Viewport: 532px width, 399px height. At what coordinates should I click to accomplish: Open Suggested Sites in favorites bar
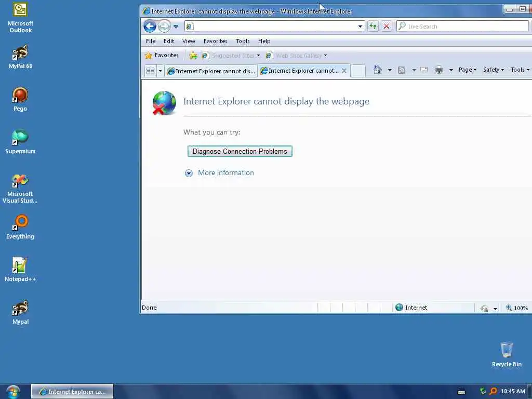(231, 55)
